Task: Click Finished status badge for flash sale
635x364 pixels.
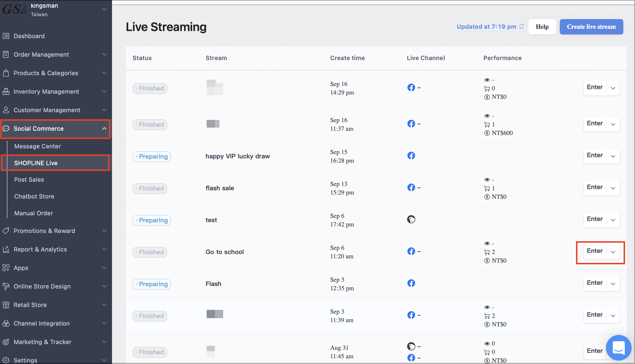Action: 150,188
